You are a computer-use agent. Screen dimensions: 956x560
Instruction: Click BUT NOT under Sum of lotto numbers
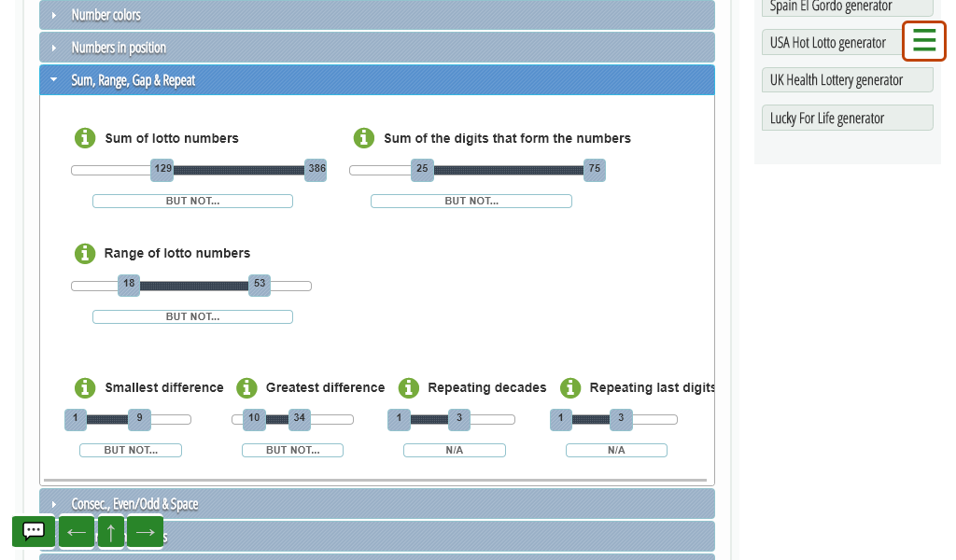click(192, 201)
